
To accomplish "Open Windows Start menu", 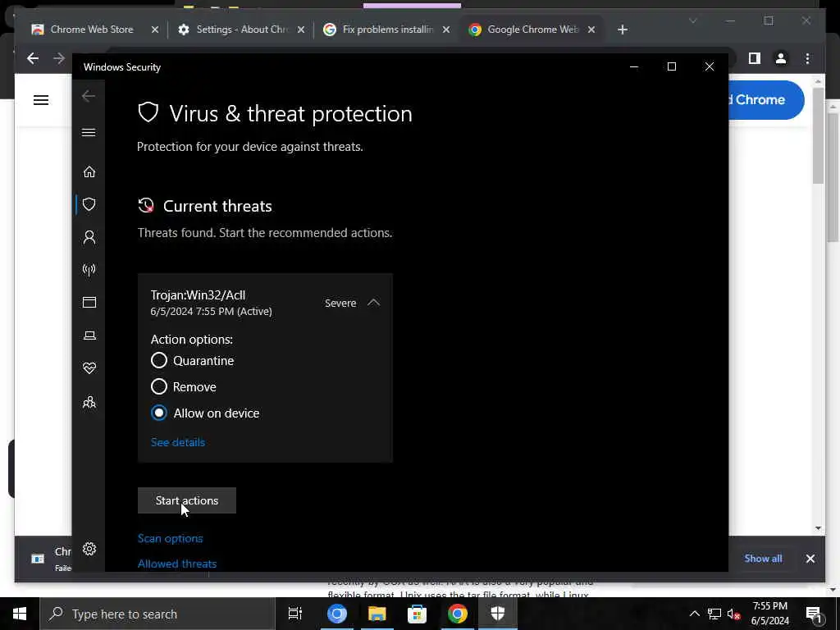I will pyautogui.click(x=20, y=614).
